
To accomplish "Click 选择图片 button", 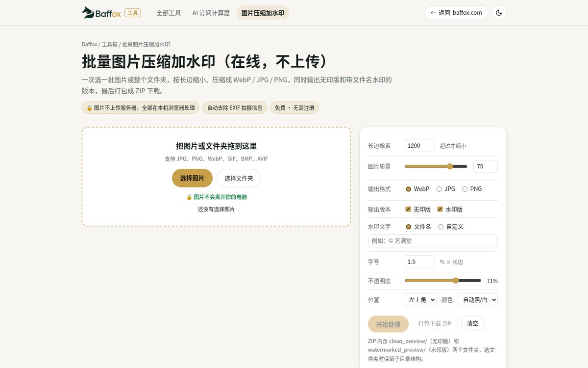I will 192,178.
